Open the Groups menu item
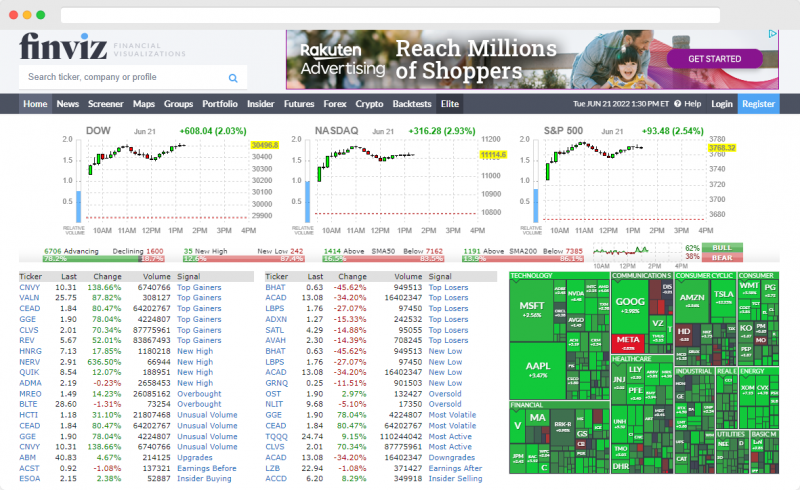800x490 pixels. pos(178,104)
